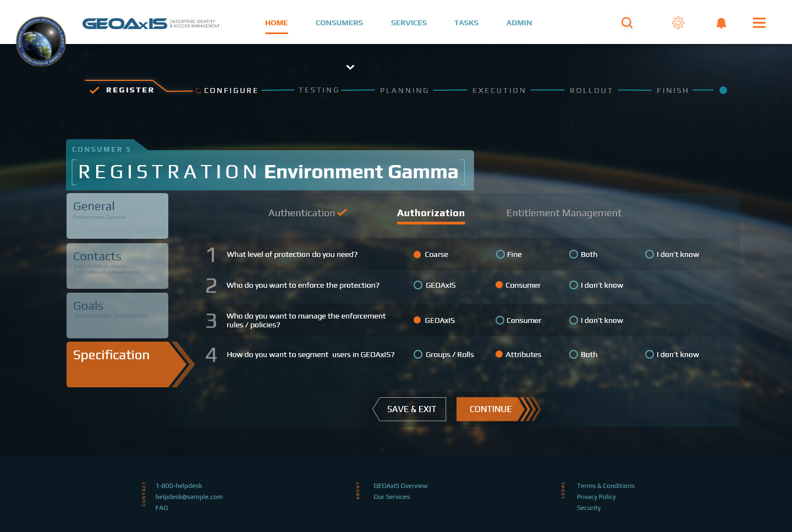Open the search icon in header
Image resolution: width=792 pixels, height=532 pixels.
coord(627,23)
